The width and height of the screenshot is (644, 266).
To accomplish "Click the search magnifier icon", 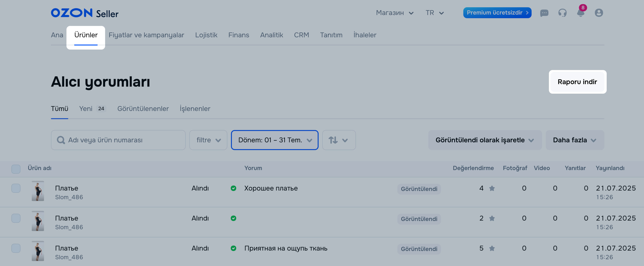I will click(x=61, y=140).
